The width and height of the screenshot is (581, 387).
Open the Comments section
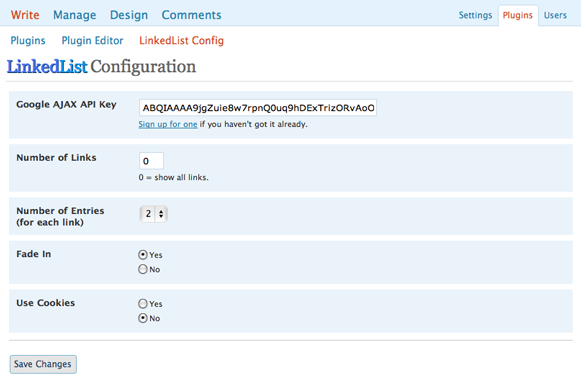(191, 15)
